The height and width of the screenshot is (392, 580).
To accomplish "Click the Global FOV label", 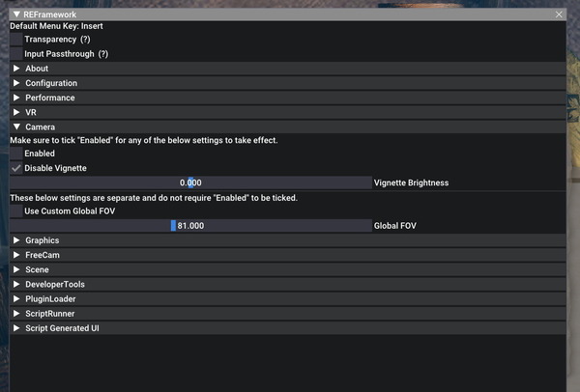I will pos(395,226).
